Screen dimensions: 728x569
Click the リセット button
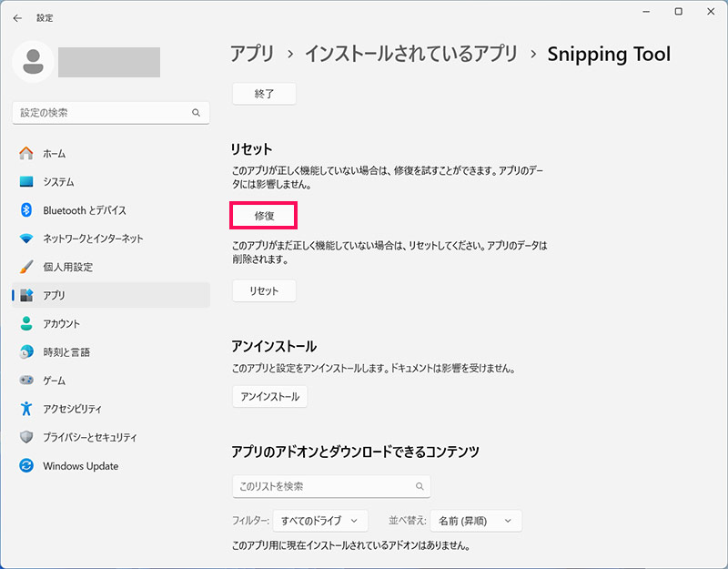pos(264,290)
